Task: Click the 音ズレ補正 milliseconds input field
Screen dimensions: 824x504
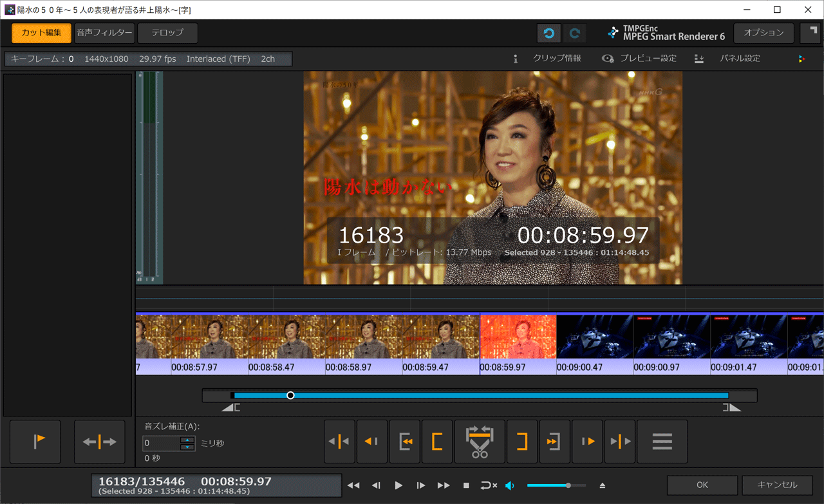Action: [162, 443]
